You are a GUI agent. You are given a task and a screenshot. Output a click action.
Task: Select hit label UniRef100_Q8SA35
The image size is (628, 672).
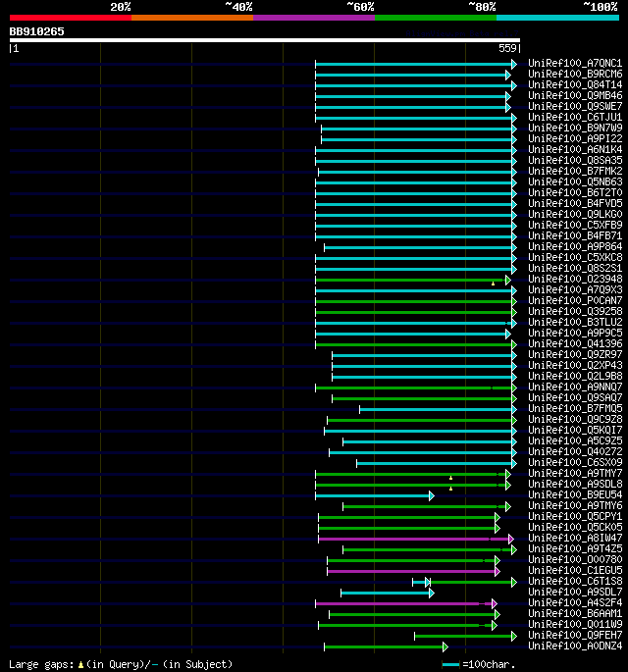tap(575, 160)
